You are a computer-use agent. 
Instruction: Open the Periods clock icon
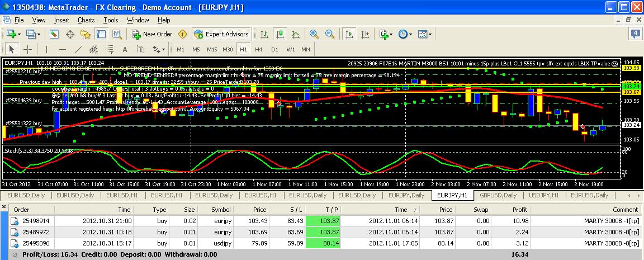point(402,34)
